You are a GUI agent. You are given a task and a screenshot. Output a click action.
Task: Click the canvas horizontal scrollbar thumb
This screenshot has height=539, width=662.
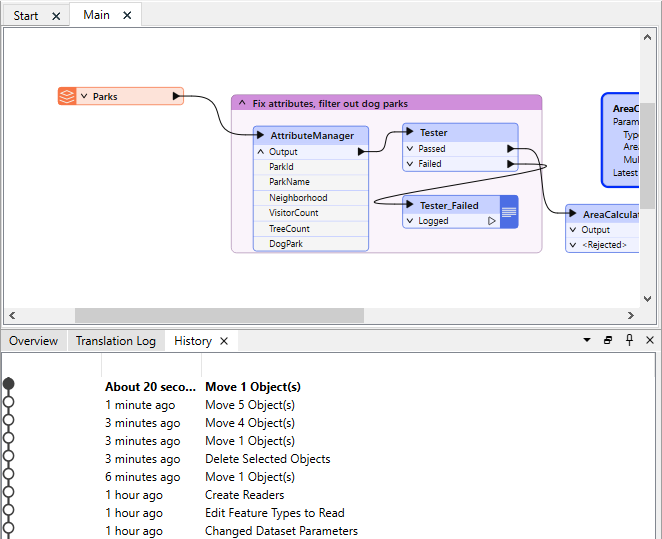(x=218, y=316)
